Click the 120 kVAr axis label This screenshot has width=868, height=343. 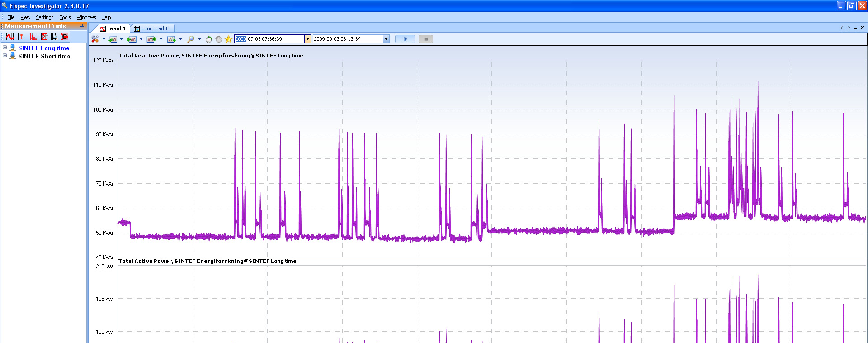point(103,60)
